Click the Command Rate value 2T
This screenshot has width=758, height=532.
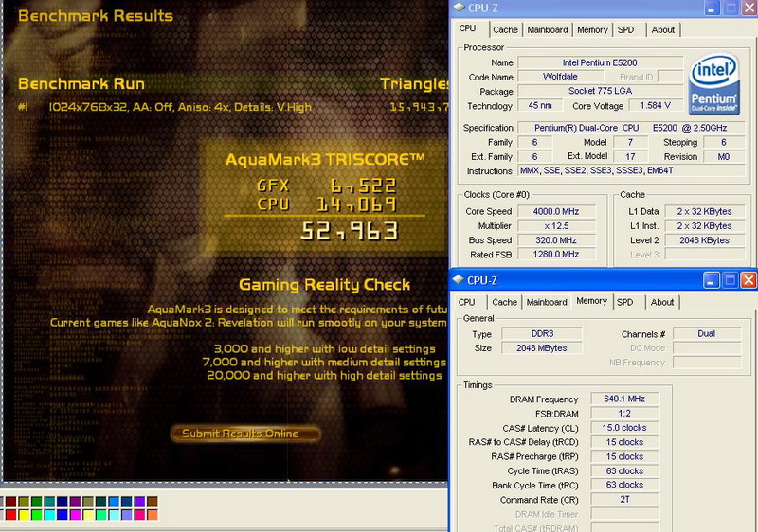coord(624,499)
